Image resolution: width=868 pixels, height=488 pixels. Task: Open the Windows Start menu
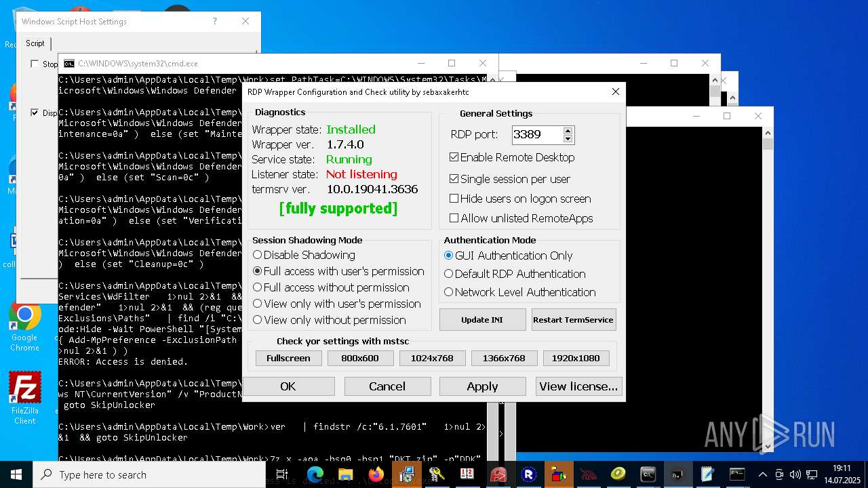pos(16,474)
